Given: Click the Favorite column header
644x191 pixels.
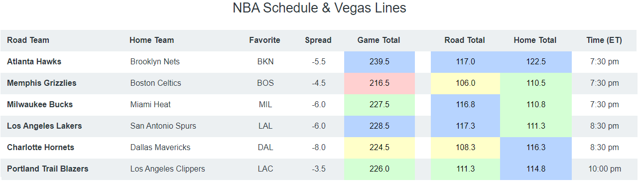Looking at the screenshot, I should pyautogui.click(x=265, y=40).
